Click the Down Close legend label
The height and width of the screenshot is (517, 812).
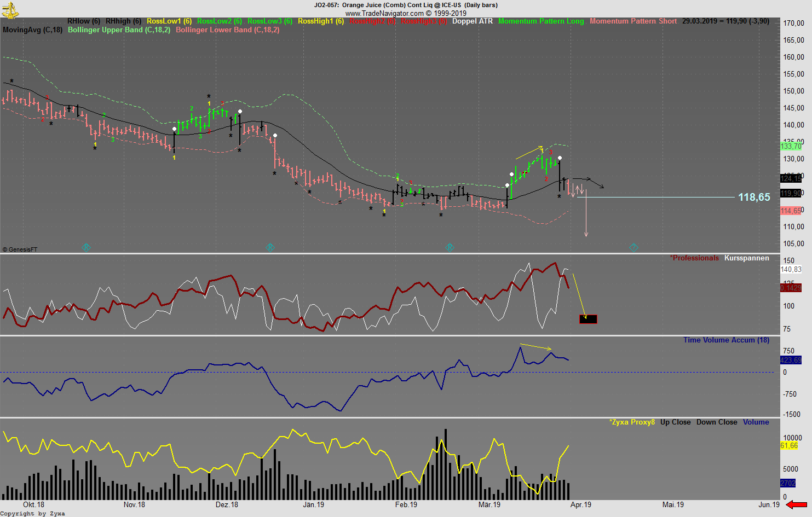(717, 422)
